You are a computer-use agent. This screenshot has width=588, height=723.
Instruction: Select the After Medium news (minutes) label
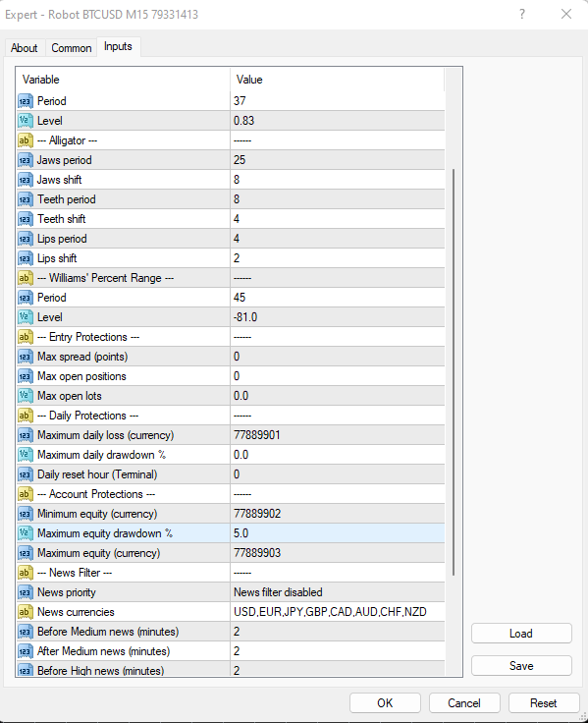click(103, 651)
